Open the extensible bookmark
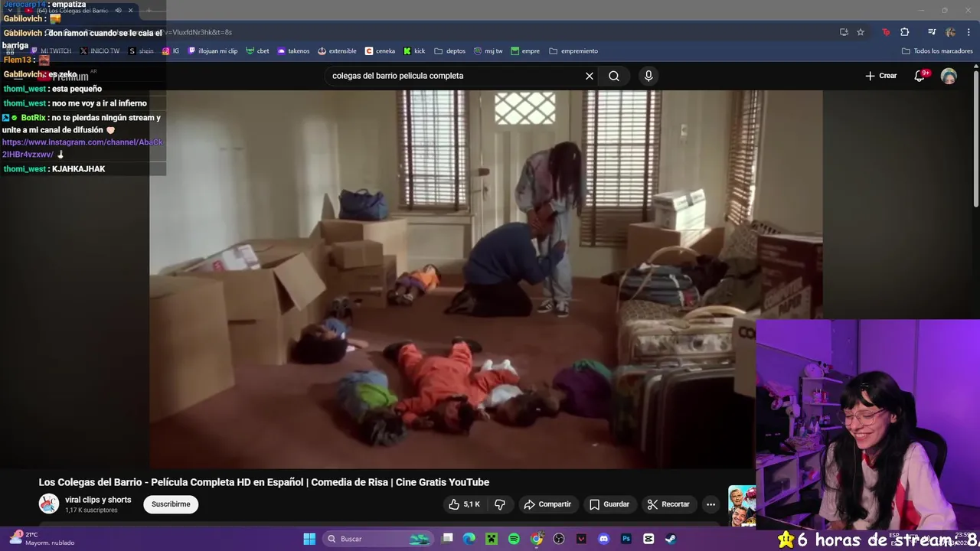The width and height of the screenshot is (980, 551). [x=337, y=51]
